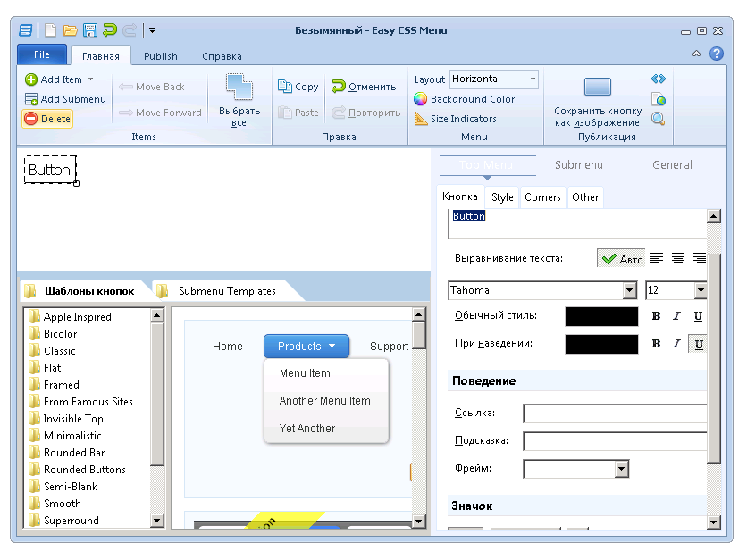Click the green Отменить undo icon
This screenshot has width=747, height=560.
339,87
